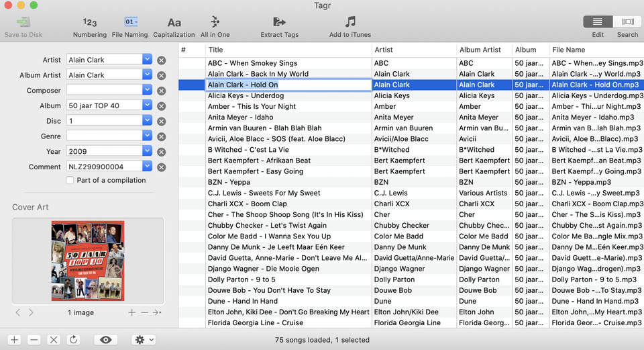Export cover art with arrow icon
The image size is (644, 350).
pos(157,312)
